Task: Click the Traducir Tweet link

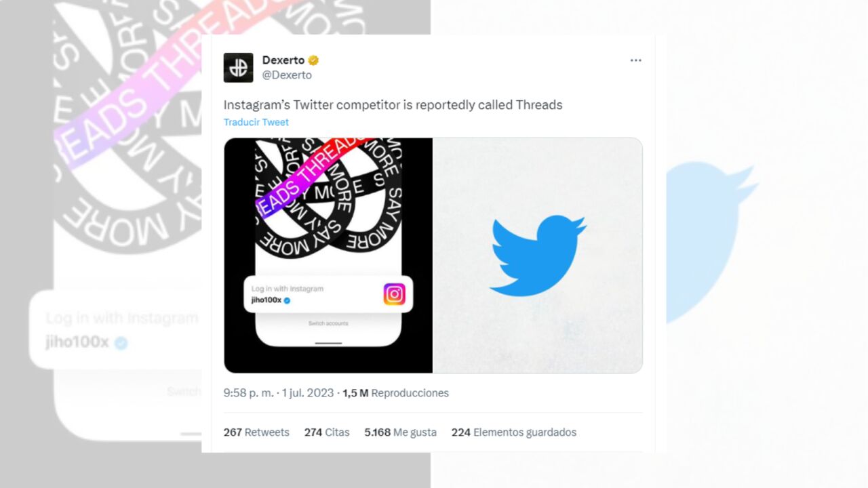Action: [256, 122]
